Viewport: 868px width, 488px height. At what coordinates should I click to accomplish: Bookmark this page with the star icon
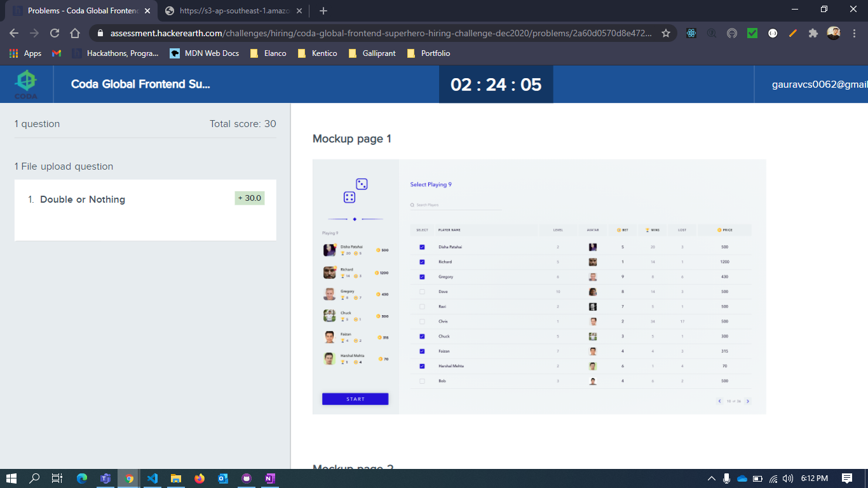666,33
